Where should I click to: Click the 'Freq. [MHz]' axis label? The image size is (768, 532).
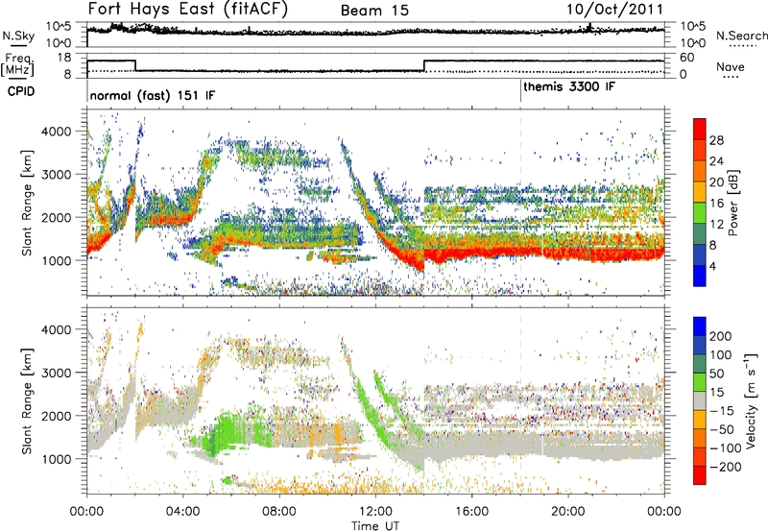pos(17,65)
